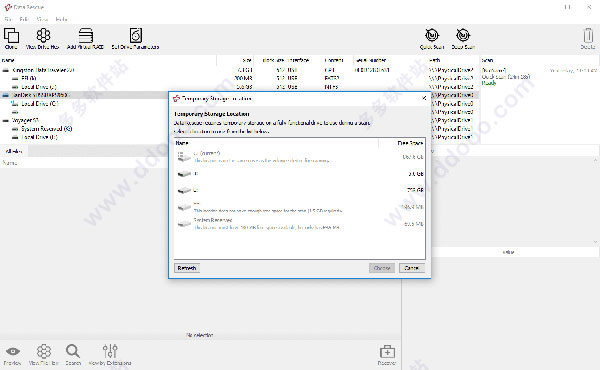This screenshot has height=370, width=600.
Task: Click the Delete trash icon
Action: (x=588, y=39)
